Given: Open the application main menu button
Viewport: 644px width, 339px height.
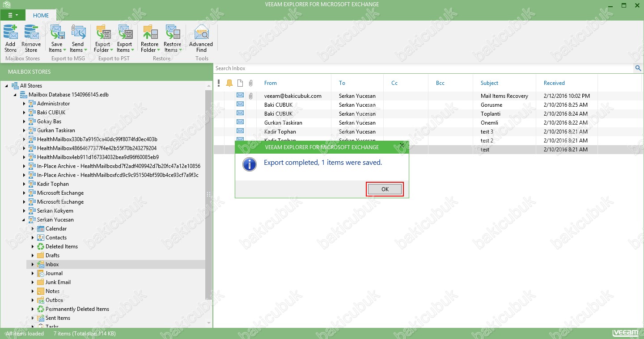Looking at the screenshot, I should point(13,15).
